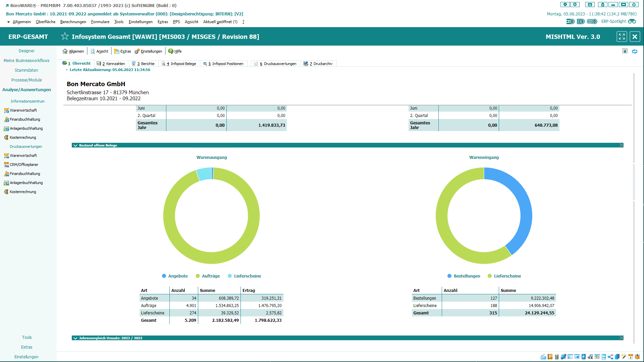
Task: Click the square root formula icon
Action: tap(590, 357)
